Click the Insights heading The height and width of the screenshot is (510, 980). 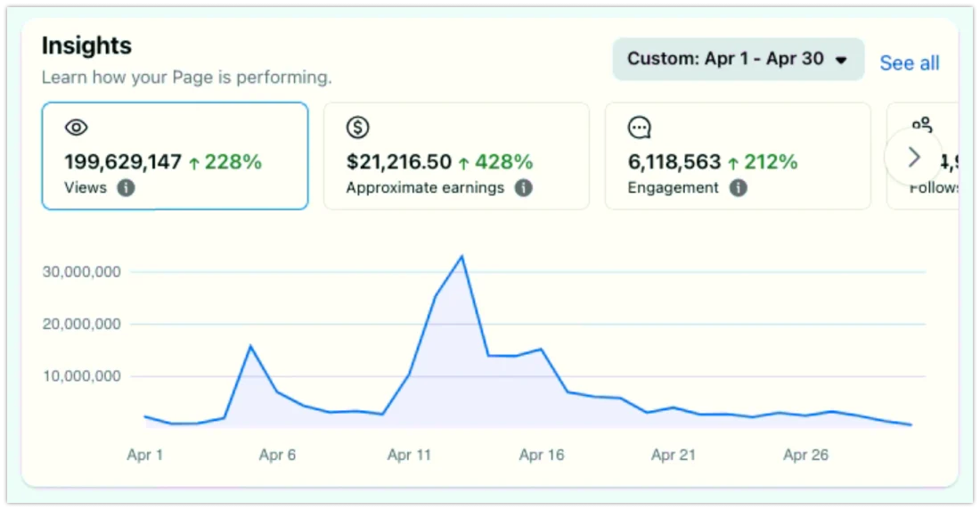click(87, 45)
